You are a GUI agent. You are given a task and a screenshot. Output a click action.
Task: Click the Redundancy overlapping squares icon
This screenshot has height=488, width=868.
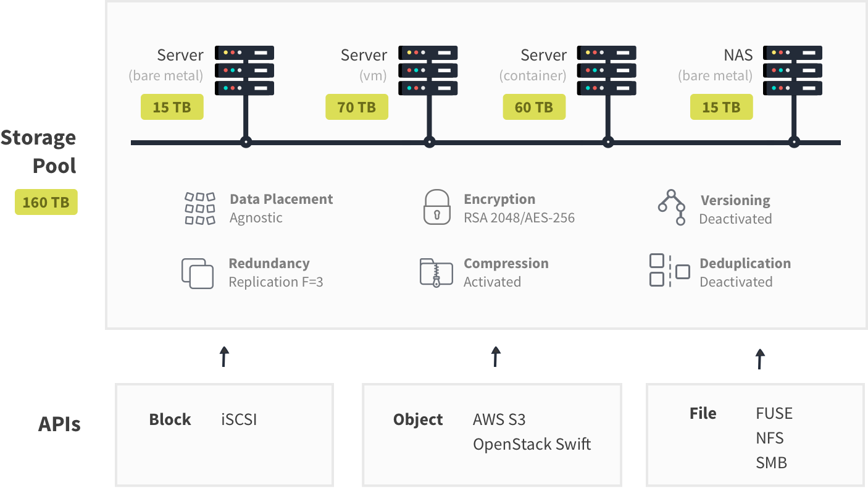click(198, 273)
